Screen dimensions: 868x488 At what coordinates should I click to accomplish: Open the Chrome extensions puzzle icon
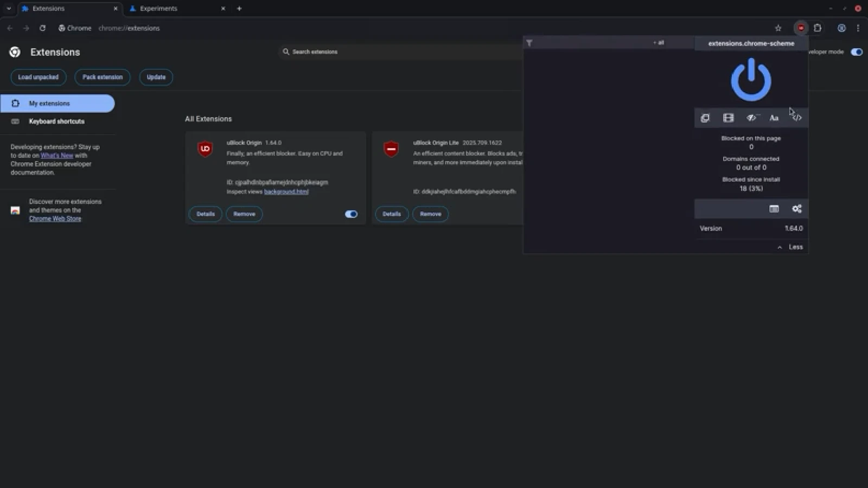818,28
